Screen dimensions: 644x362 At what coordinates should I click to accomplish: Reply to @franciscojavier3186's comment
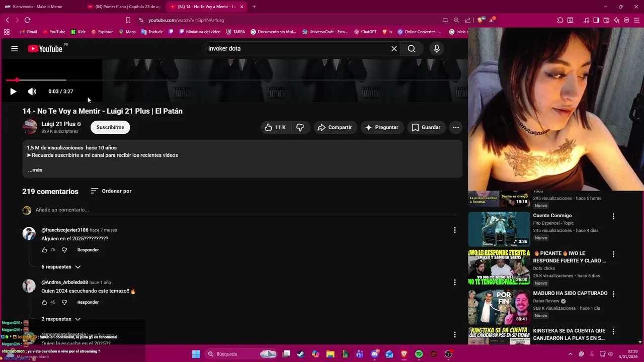(88, 250)
